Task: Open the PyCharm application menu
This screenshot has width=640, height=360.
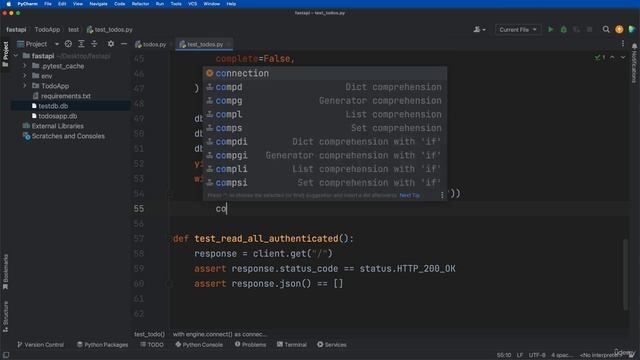Action: [x=27, y=4]
